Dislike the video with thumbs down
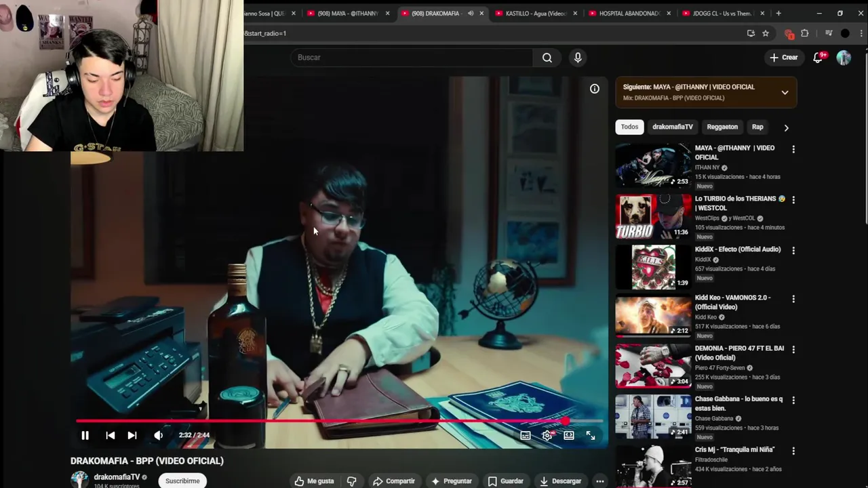Screen dimensions: 868x488 (x=351, y=481)
